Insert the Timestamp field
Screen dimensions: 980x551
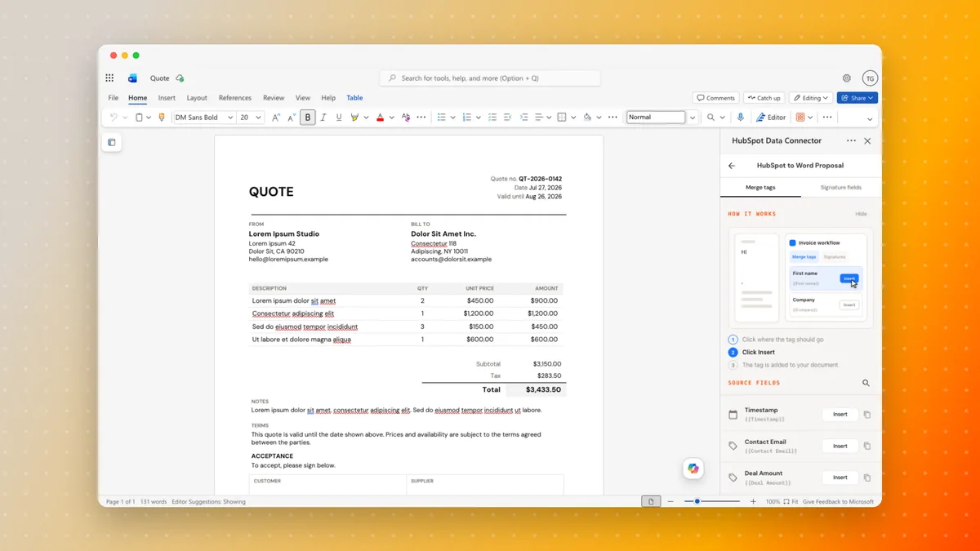[x=840, y=415]
